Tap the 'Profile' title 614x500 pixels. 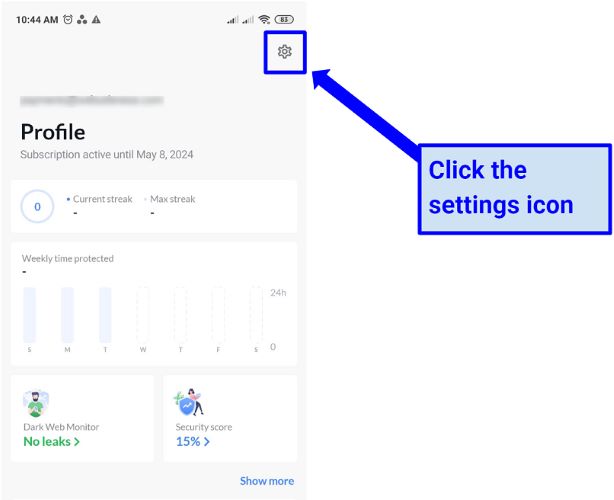53,132
